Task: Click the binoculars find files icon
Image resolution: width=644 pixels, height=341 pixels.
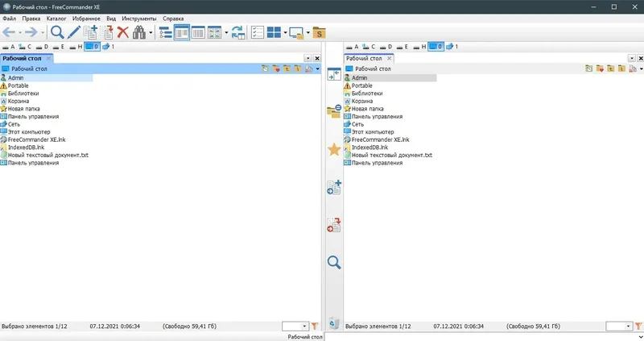Action: [x=139, y=32]
